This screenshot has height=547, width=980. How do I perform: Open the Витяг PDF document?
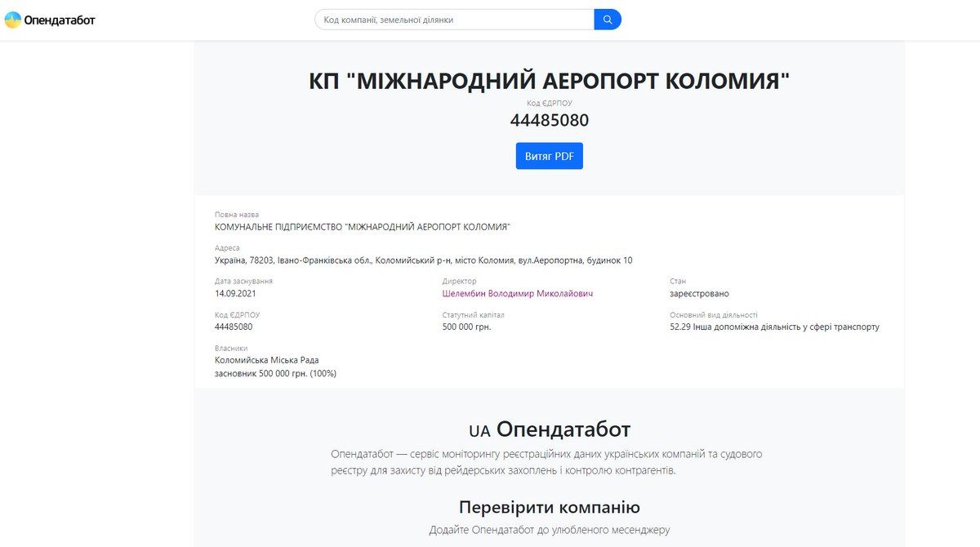coord(550,155)
